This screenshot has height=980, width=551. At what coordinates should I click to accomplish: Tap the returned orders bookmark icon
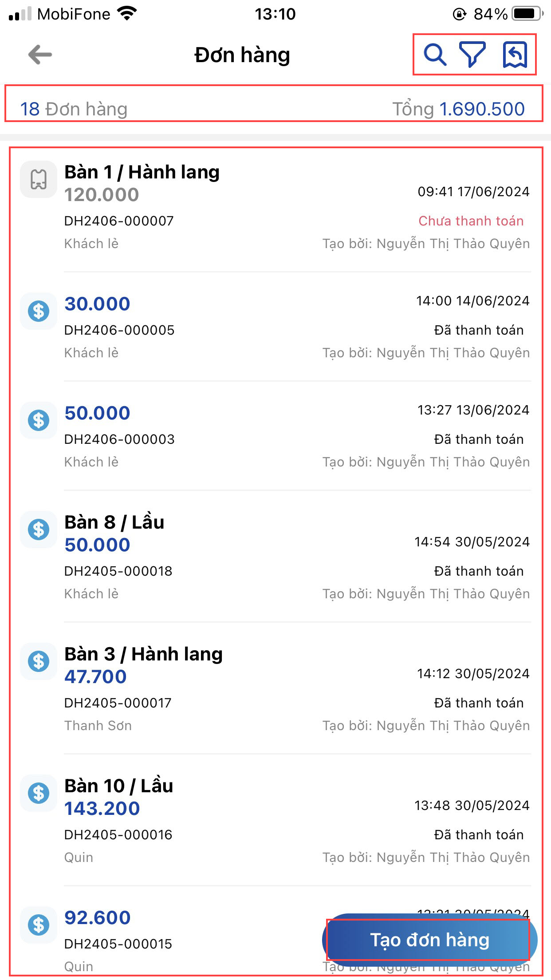[515, 55]
